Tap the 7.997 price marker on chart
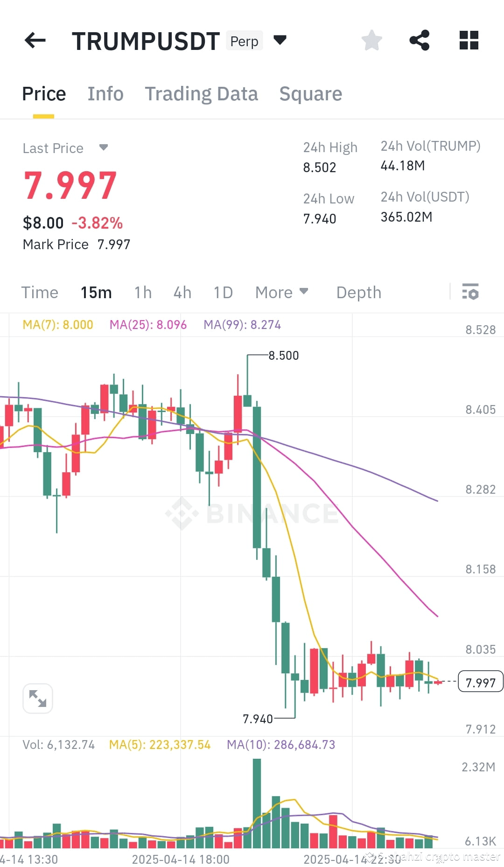This screenshot has width=504, height=867. (480, 682)
